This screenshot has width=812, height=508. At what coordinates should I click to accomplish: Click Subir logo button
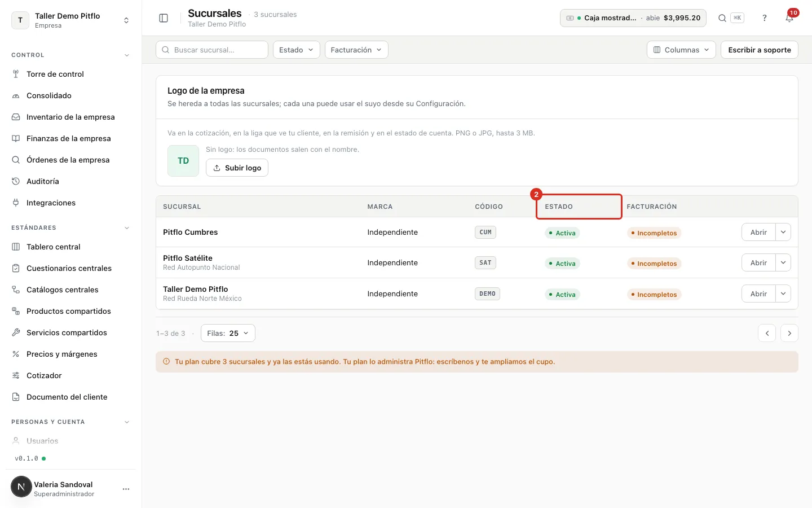coord(237,168)
